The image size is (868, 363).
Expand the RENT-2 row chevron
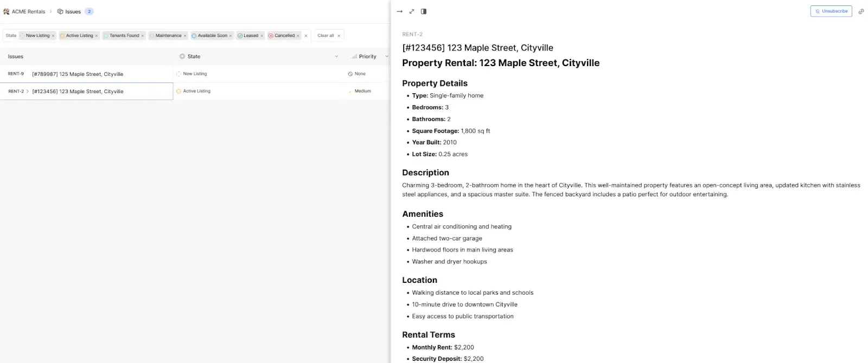tap(28, 92)
